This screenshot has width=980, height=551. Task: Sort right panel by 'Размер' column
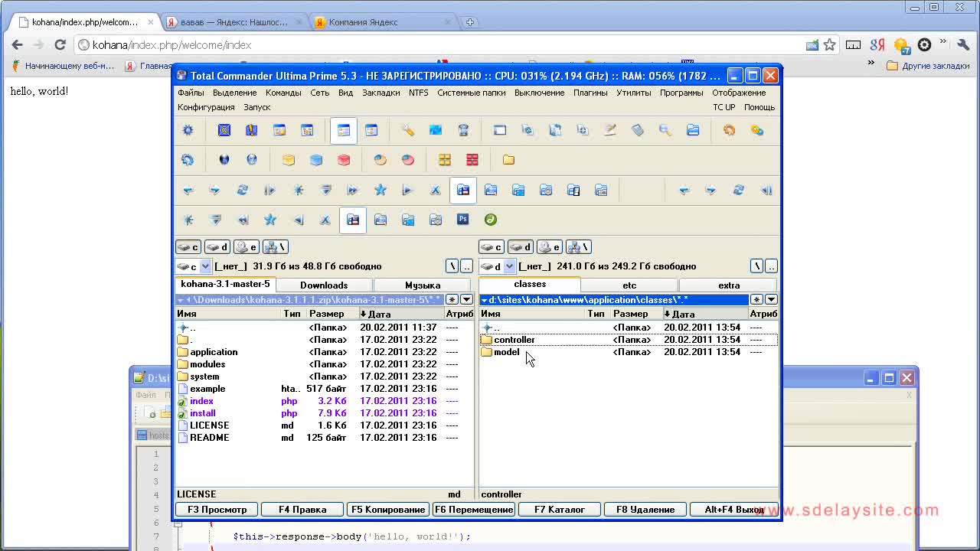(x=635, y=314)
